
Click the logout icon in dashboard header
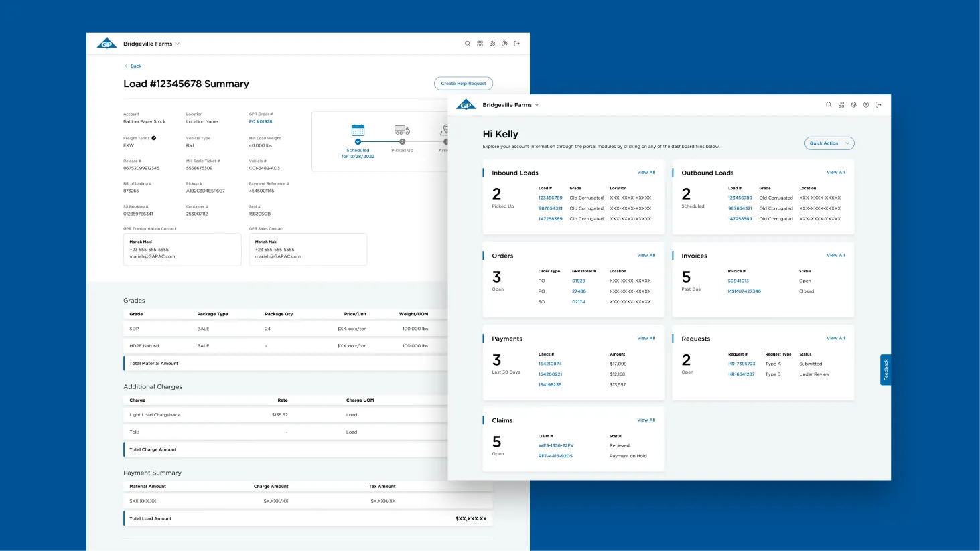(x=879, y=105)
